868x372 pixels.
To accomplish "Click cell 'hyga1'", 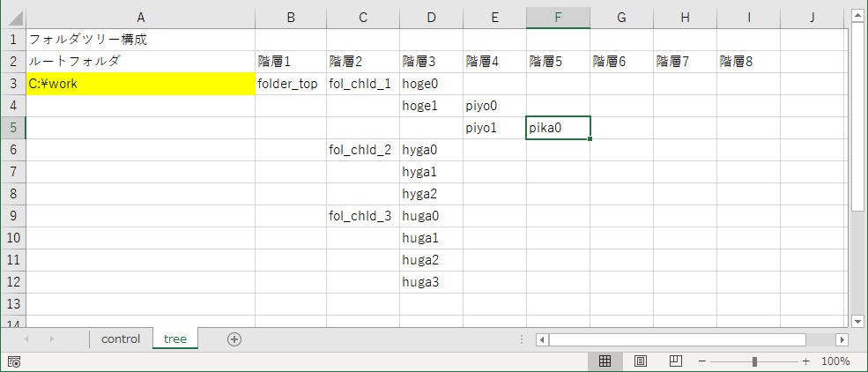I will (x=431, y=172).
